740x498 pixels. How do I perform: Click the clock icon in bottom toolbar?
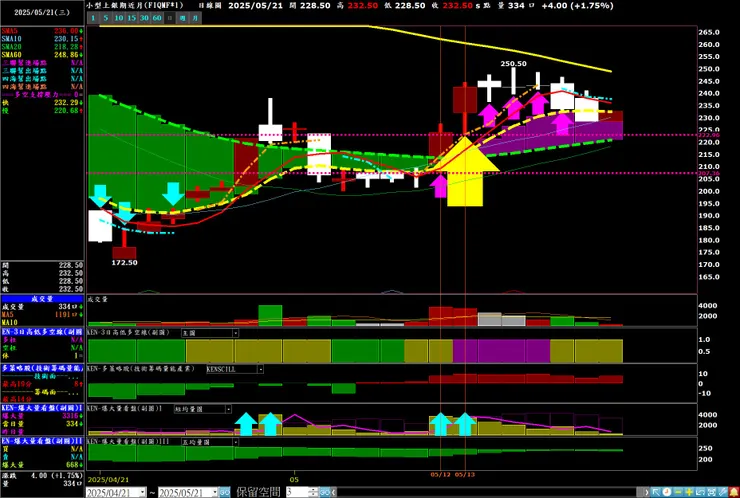[x=667, y=492]
